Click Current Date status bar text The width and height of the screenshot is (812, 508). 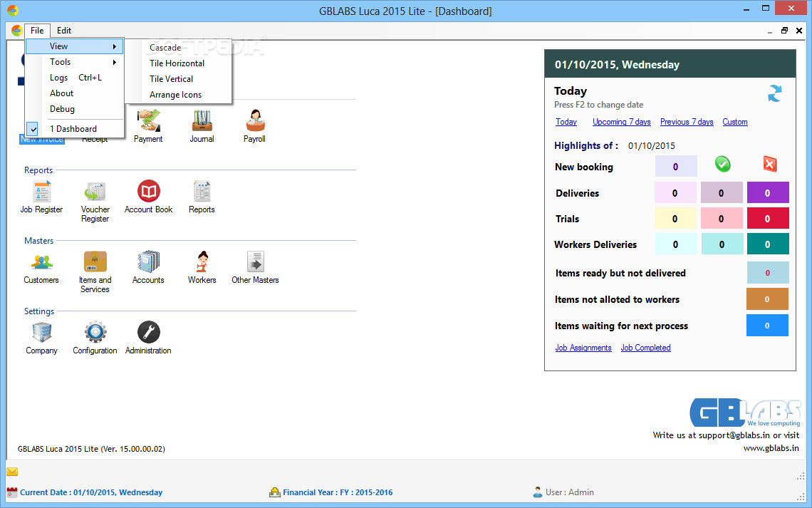point(91,492)
